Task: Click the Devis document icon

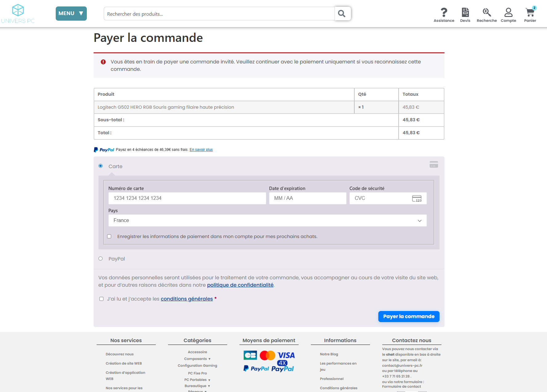Action: [x=465, y=13]
